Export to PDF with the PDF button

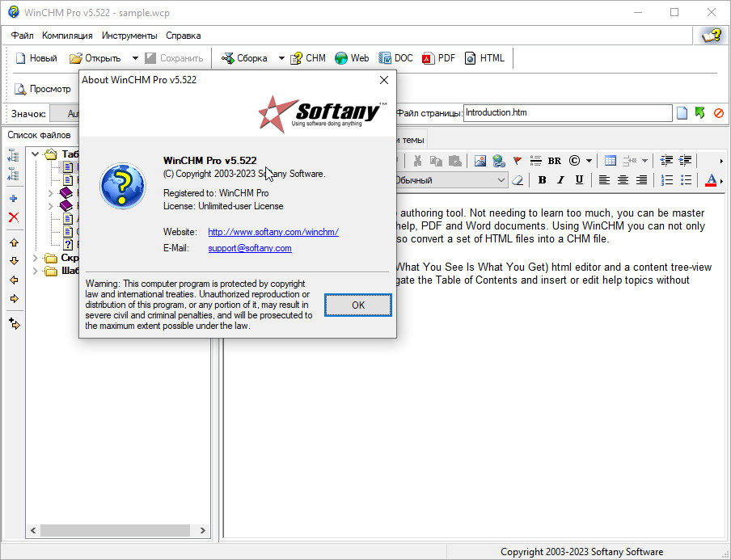[438, 58]
